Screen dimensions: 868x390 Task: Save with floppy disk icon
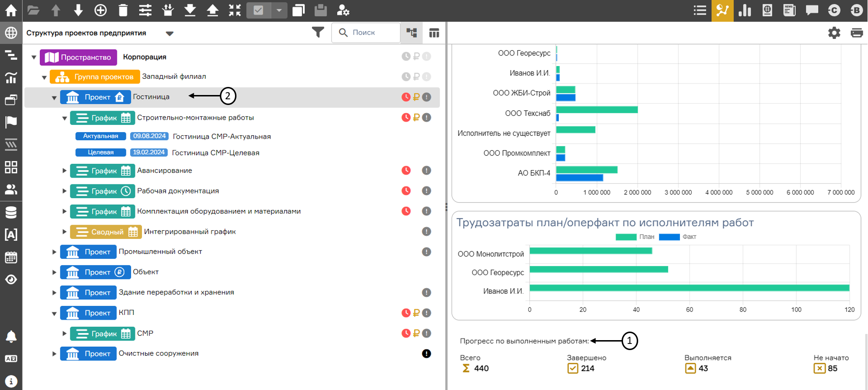(321, 10)
